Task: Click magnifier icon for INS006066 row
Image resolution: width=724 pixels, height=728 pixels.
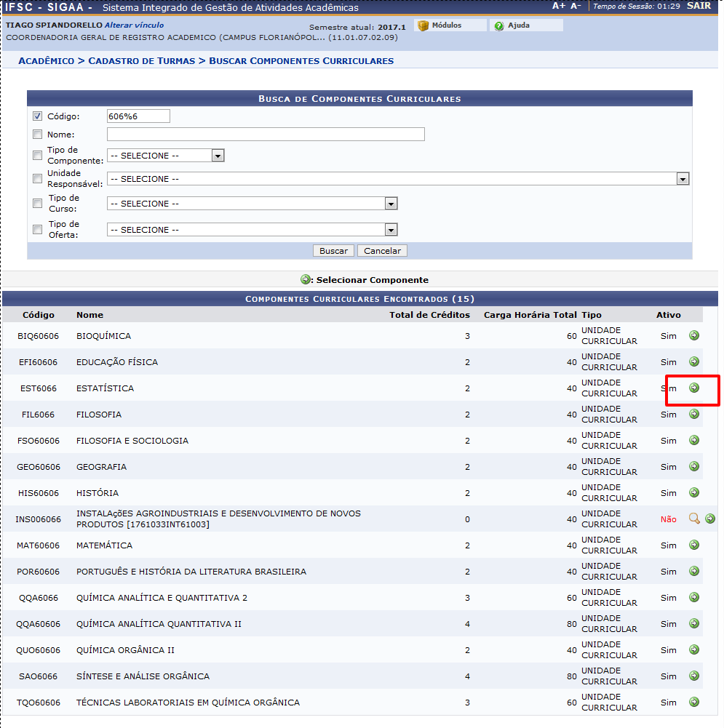Action: click(694, 519)
